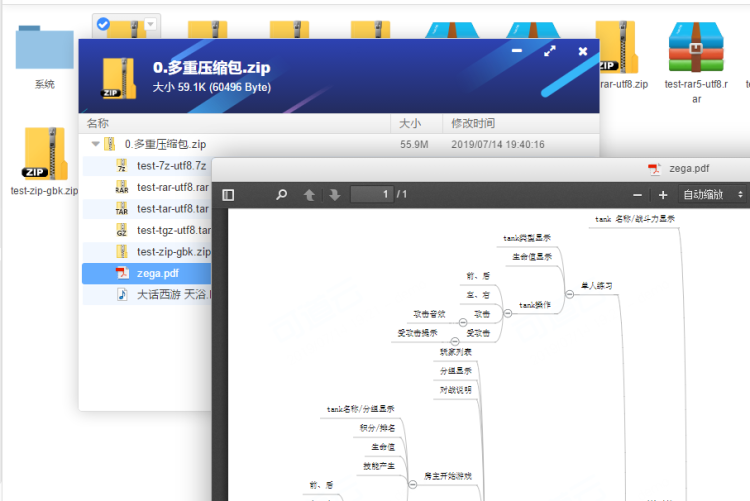Sort archive list by 大小 column
750x501 pixels.
click(x=410, y=124)
